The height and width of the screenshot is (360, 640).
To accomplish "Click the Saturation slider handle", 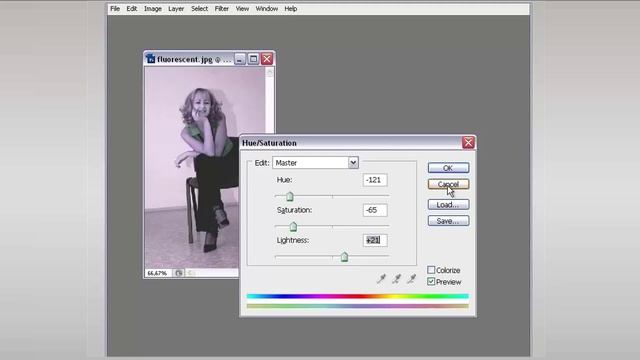I will pos(293,227).
